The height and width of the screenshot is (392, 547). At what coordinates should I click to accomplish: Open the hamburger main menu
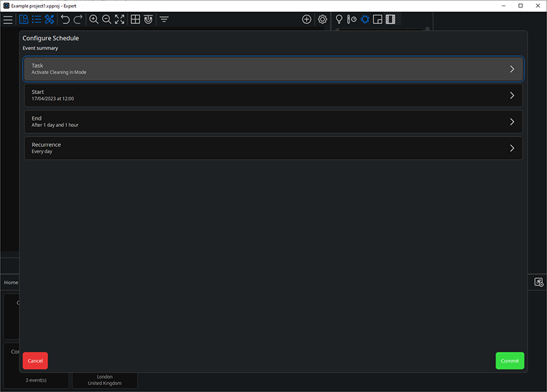(8, 20)
